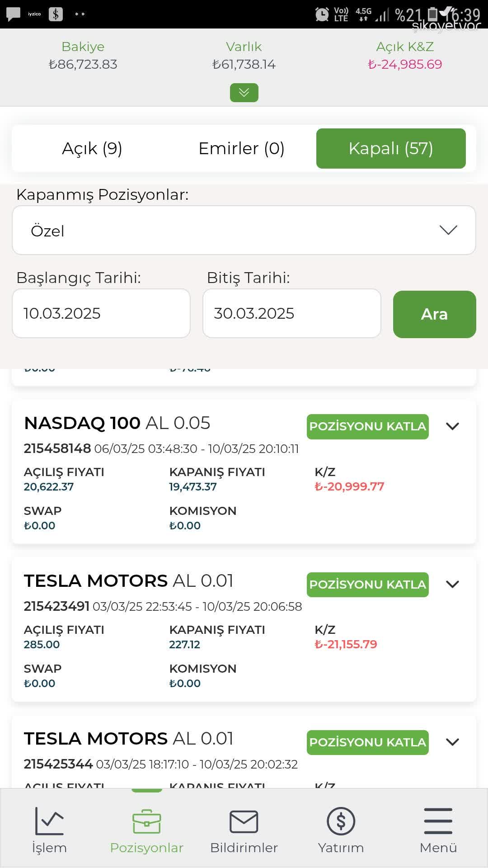The image size is (488, 868).
Task: Tap the dollar app notification icon
Action: coord(56,14)
